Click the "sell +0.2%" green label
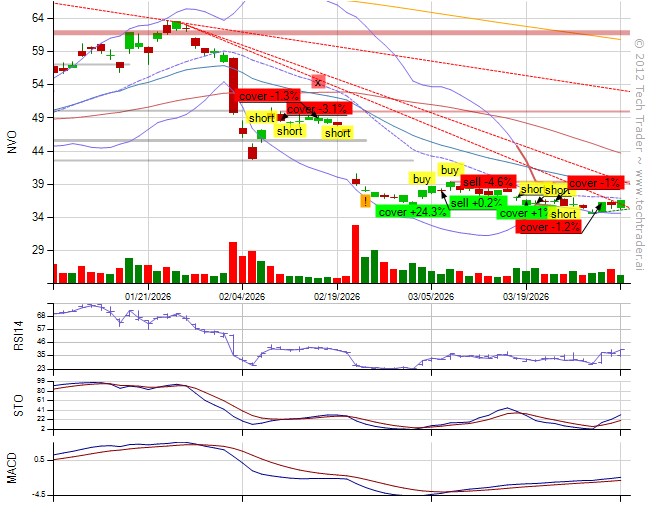Screen dimensions: 657x514 point(475,203)
